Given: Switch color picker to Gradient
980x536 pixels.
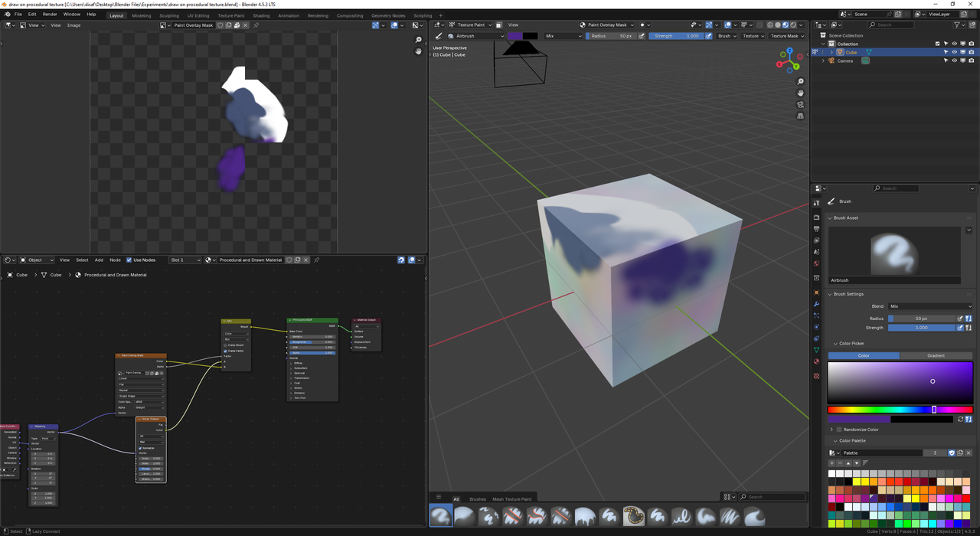Looking at the screenshot, I should [936, 355].
